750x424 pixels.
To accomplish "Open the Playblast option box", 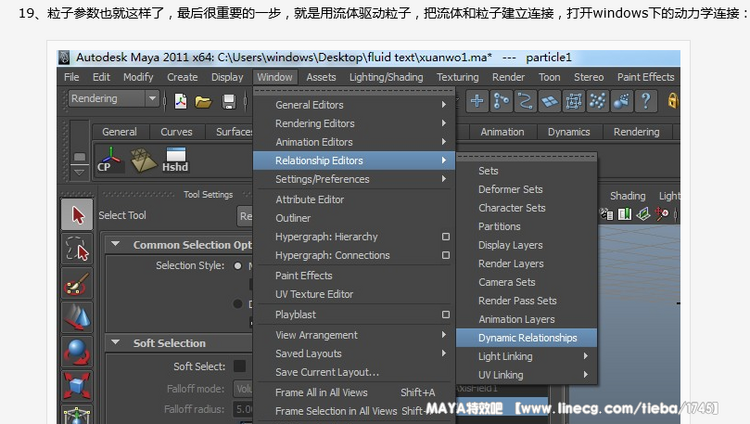I will click(x=446, y=314).
